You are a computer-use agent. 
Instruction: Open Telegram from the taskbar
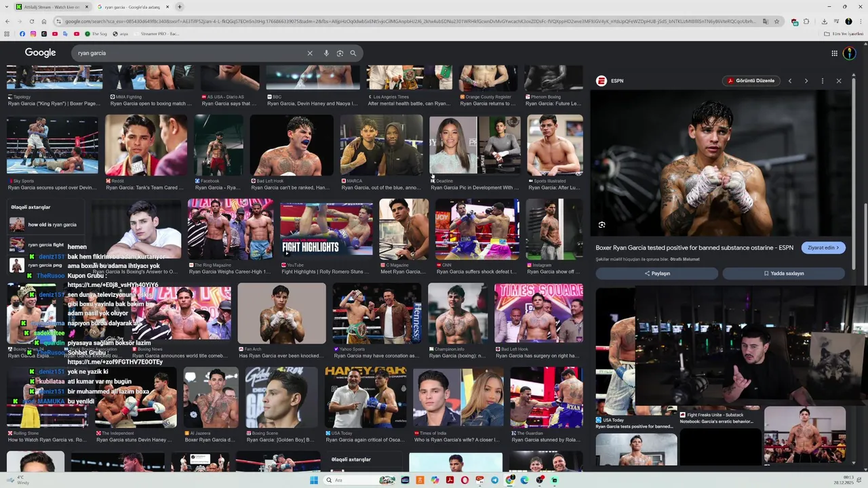[494, 480]
